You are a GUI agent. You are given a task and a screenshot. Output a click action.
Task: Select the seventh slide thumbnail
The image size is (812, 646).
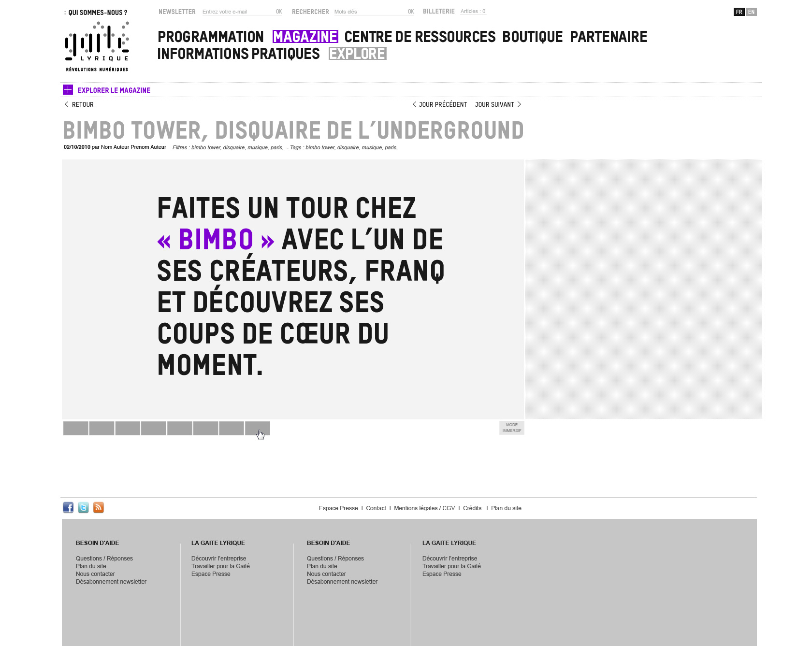pos(232,428)
